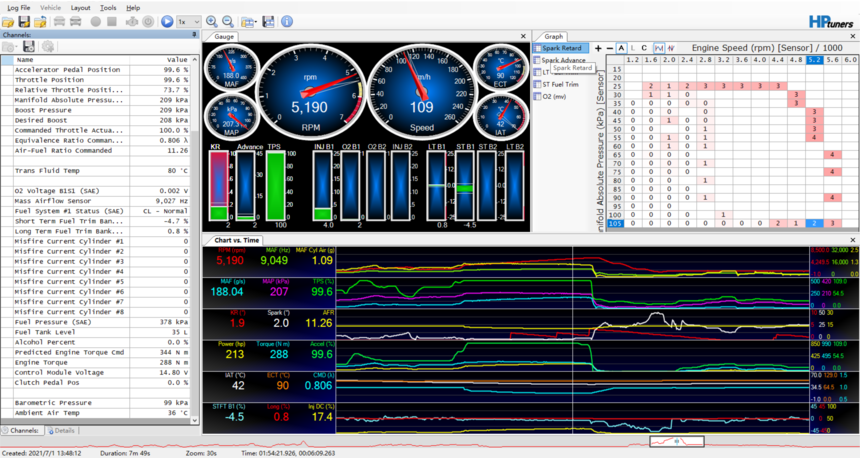Close the Gauge panel
The image size is (860, 458).
[x=523, y=36]
